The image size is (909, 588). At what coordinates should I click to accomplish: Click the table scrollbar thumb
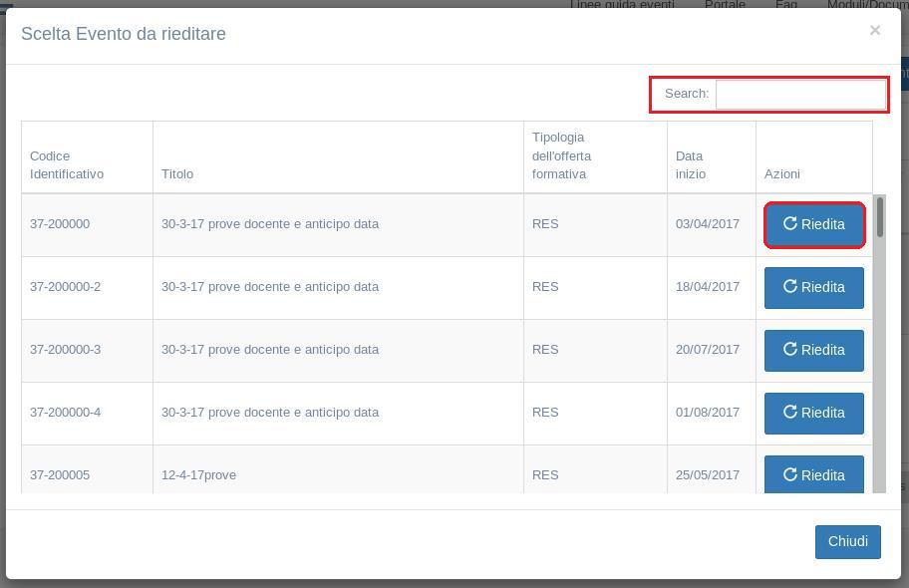click(879, 217)
